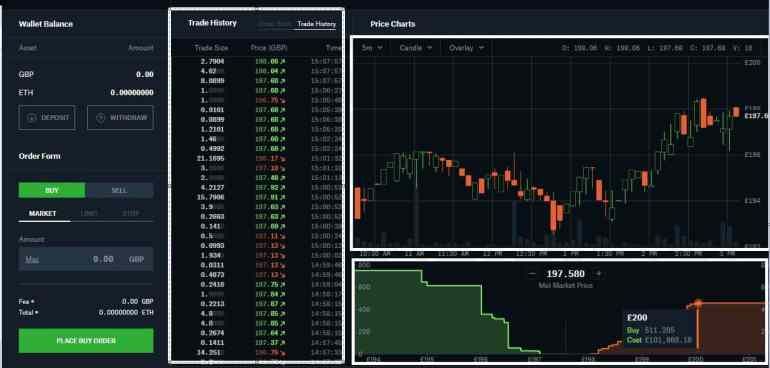Open the LIMIT order tab
Screen dimensions: 770x368
(89, 213)
